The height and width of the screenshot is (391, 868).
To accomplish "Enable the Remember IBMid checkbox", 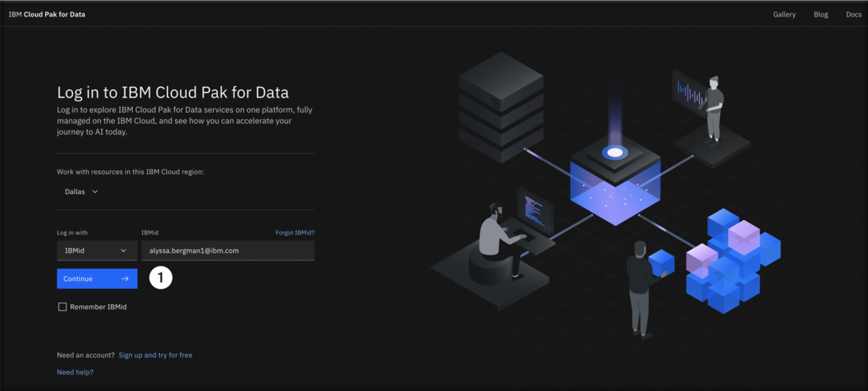I will click(62, 307).
